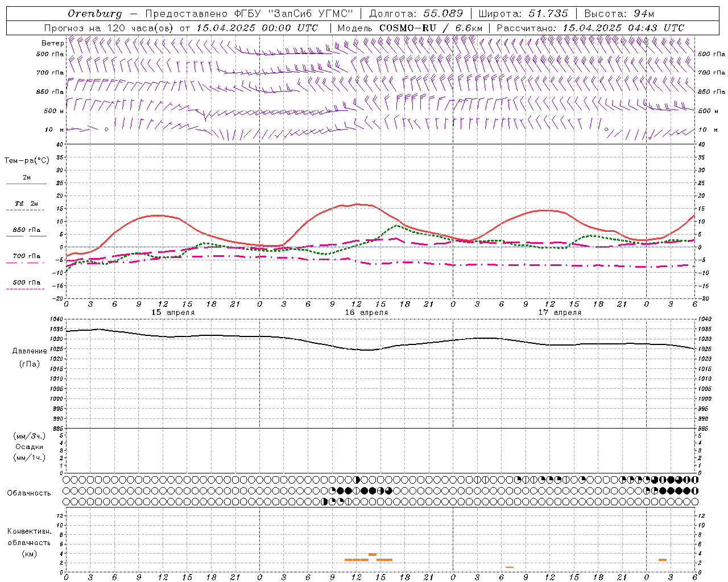Image resolution: width=728 pixels, height=582 pixels.
Task: Click the Тем-ра(°C) axis title
Action: 27,161
